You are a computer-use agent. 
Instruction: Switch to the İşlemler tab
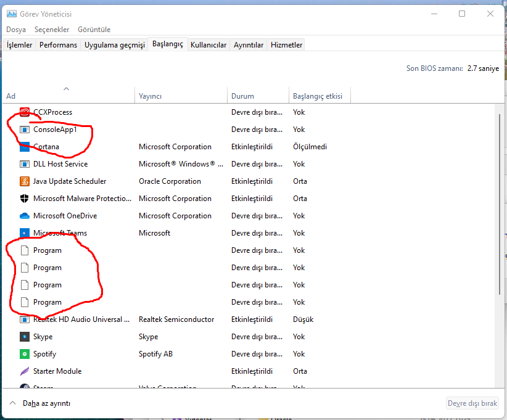[19, 45]
